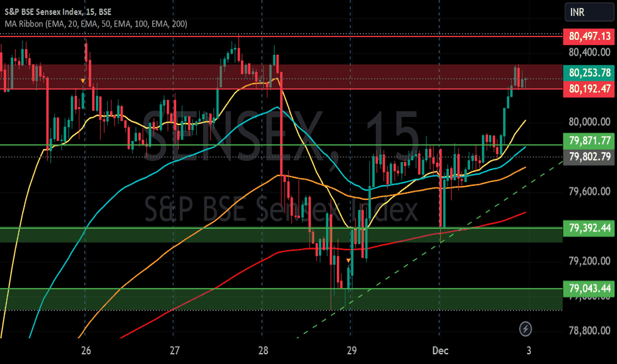Click the 80,192.47 red price label
The image size is (617, 364).
[x=589, y=89]
